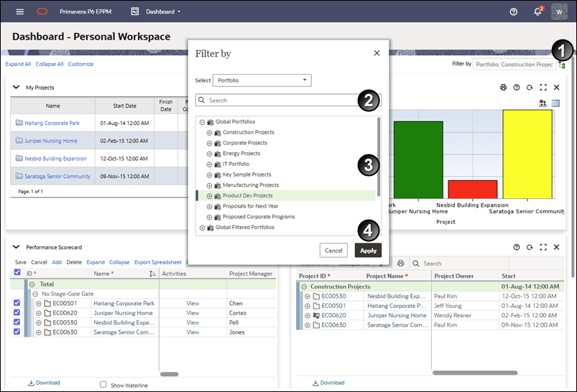Maximize the chart portlet
The width and height of the screenshot is (577, 392).
coord(543,87)
